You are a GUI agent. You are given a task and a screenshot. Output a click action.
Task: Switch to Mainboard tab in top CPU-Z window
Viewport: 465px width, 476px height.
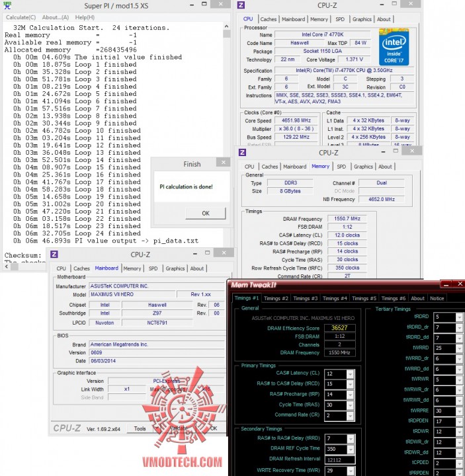click(x=293, y=19)
